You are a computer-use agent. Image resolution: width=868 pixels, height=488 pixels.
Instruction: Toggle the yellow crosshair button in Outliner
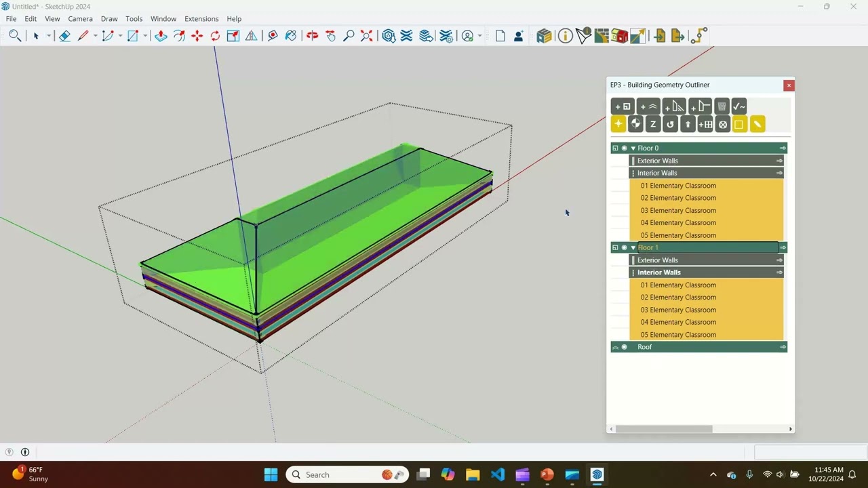(x=618, y=124)
